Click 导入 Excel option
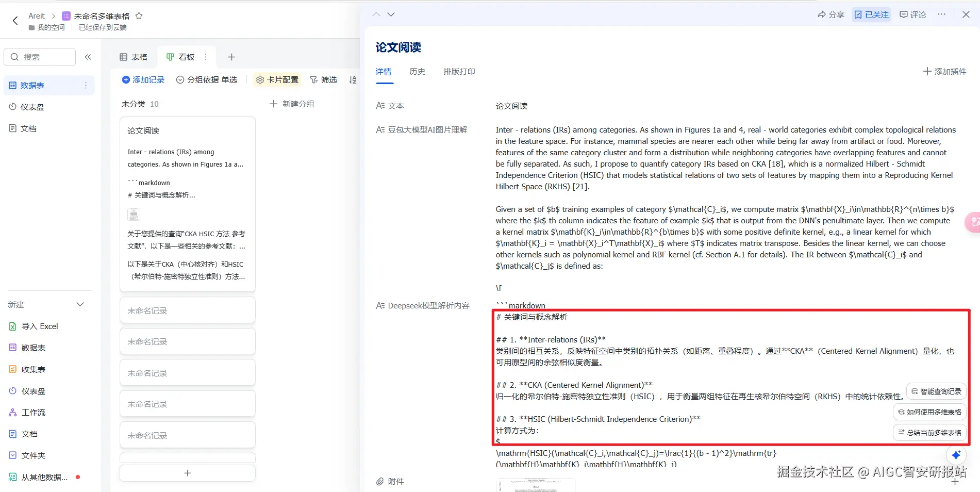980x492 pixels. point(34,326)
